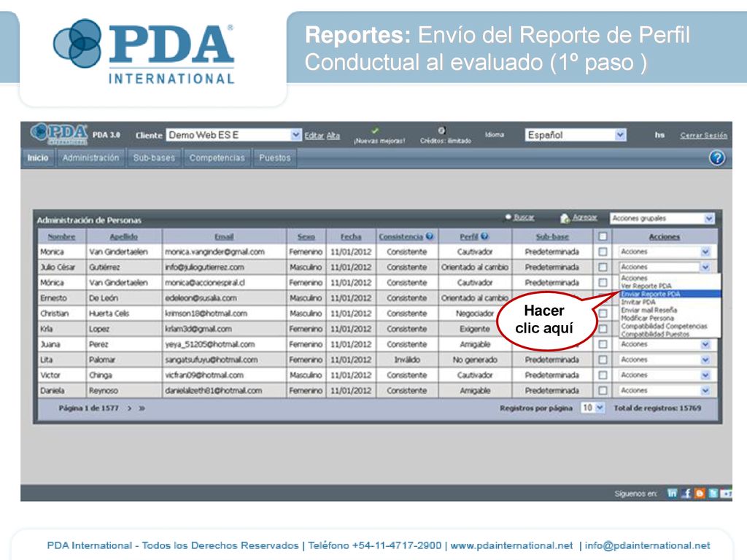Switch to the Puestos tab
This screenshot has height=560, width=747.
pyautogui.click(x=274, y=157)
